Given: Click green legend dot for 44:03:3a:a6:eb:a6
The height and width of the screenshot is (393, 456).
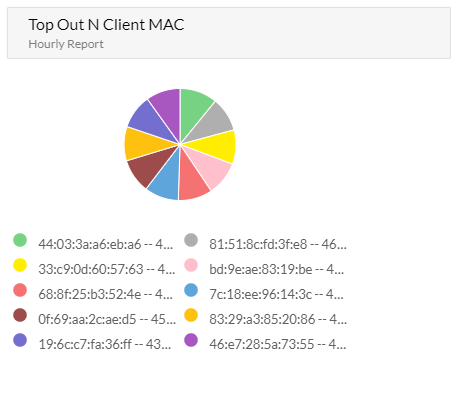Looking at the screenshot, I should click(x=20, y=240).
